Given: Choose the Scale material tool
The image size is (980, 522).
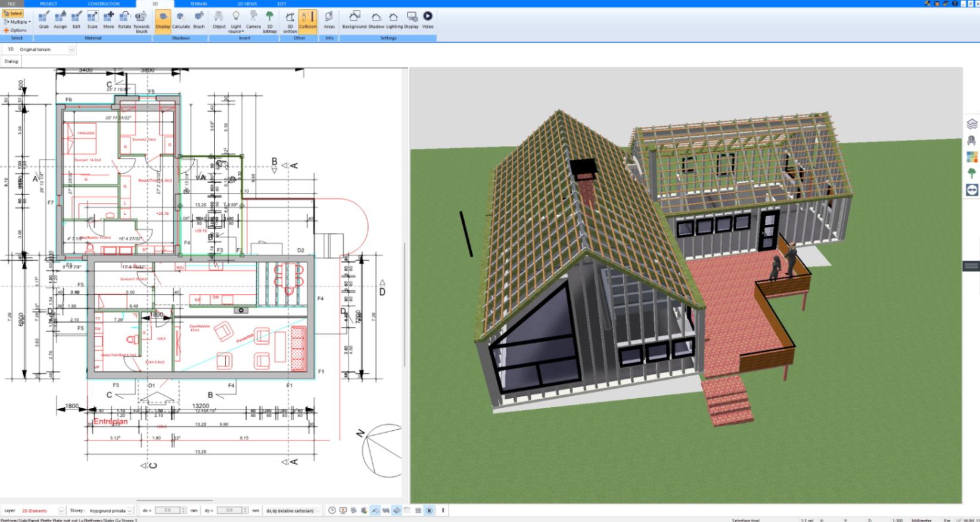Looking at the screenshot, I should (x=92, y=20).
